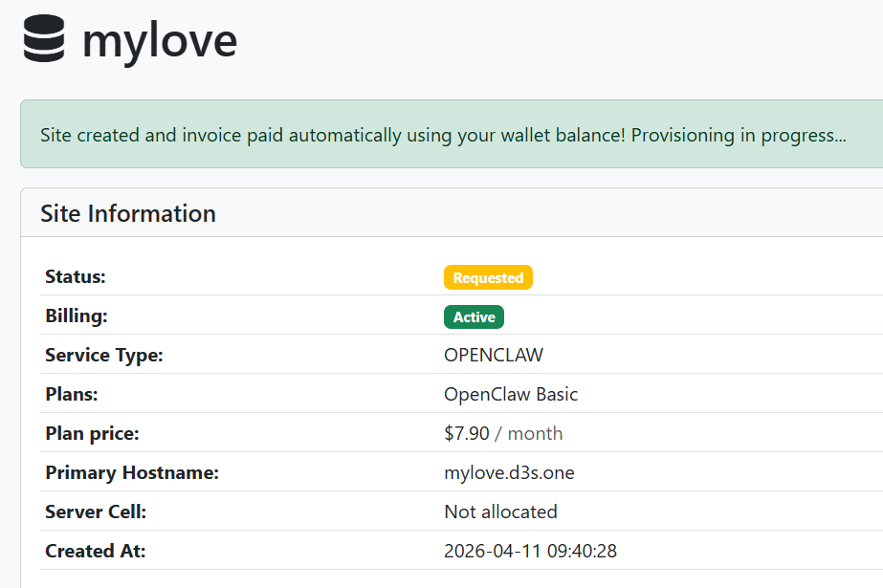Click the $7.90 plan price
883x588 pixels.
click(466, 433)
